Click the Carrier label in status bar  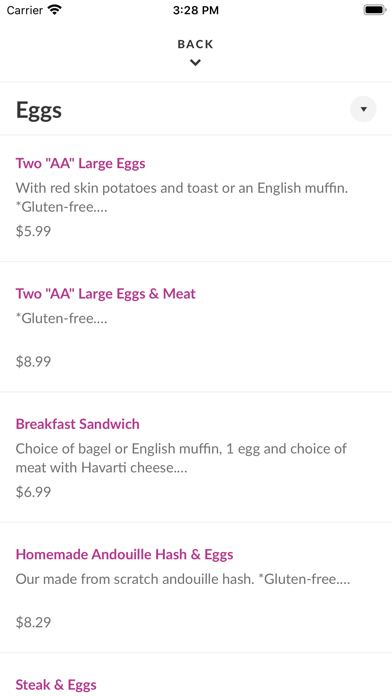(x=25, y=10)
